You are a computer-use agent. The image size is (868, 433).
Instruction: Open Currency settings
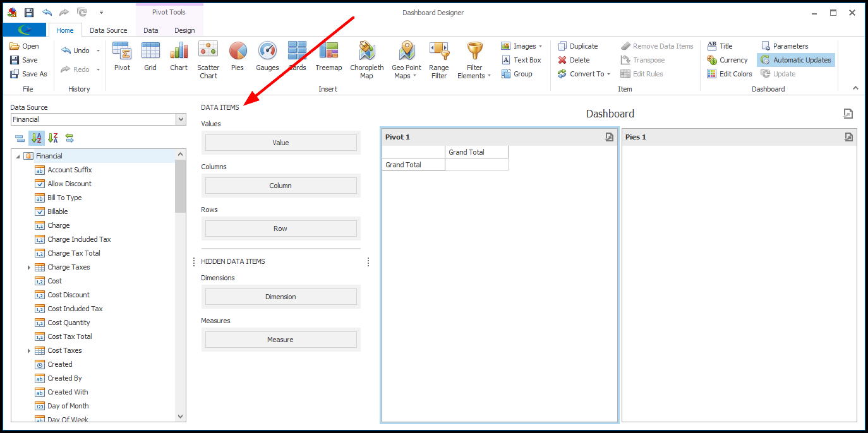pos(727,60)
